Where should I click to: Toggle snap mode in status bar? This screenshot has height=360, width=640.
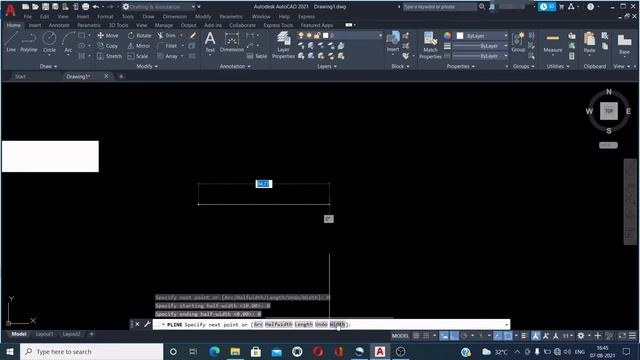coord(426,336)
